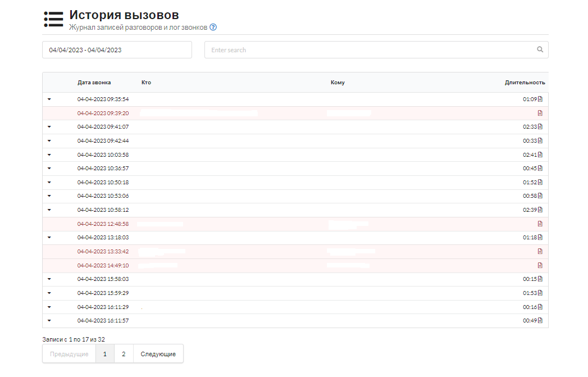The height and width of the screenshot is (377, 588).
Task: Click the История вызовов page title
Action: pyautogui.click(x=124, y=15)
